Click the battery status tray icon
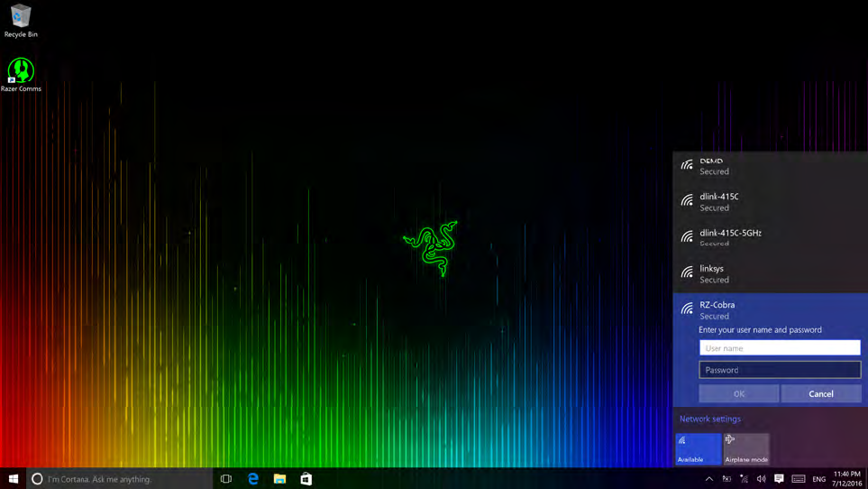The width and height of the screenshot is (868, 489). tap(726, 478)
